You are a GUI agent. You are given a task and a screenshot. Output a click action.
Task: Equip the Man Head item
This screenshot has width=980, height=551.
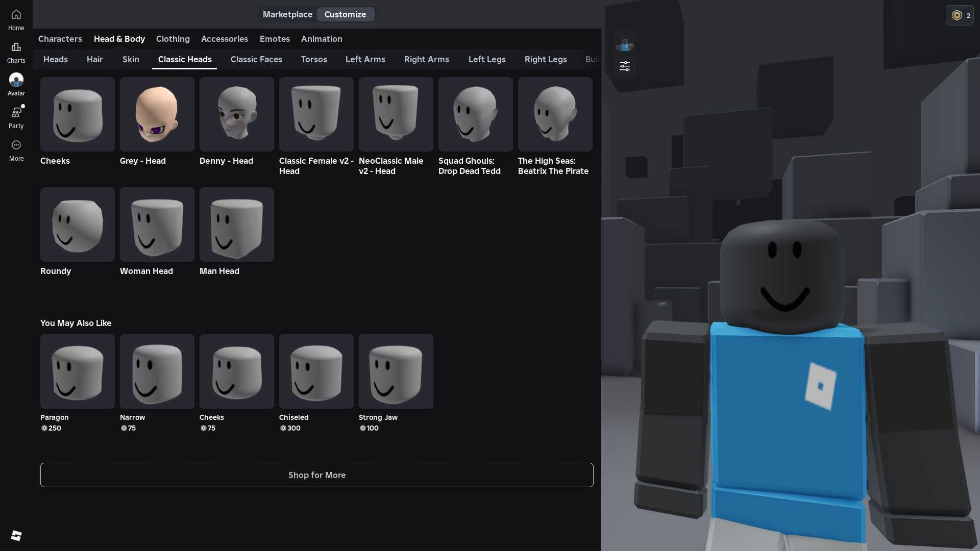pos(237,224)
